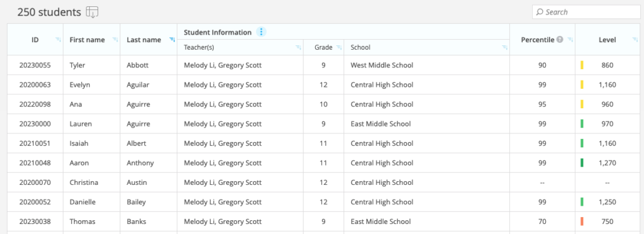Click the Last name column sort icon
This screenshot has height=234, width=644.
172,40
